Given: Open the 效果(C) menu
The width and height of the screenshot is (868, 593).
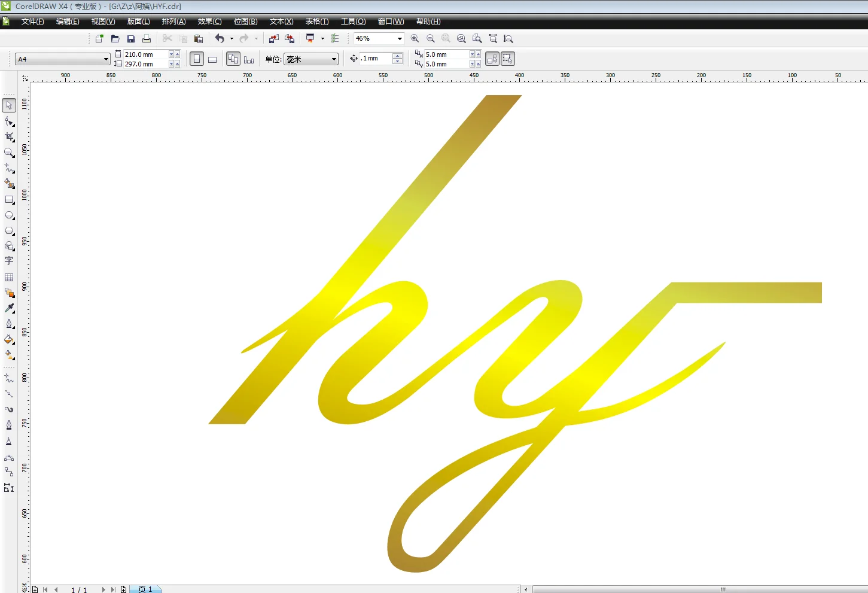Looking at the screenshot, I should coord(209,22).
